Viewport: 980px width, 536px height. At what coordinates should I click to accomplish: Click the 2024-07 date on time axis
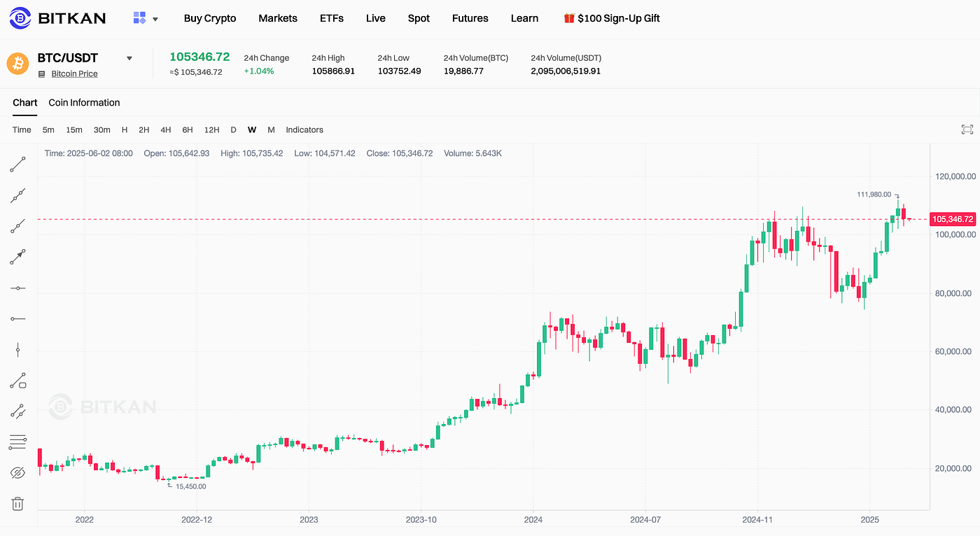[x=645, y=520]
